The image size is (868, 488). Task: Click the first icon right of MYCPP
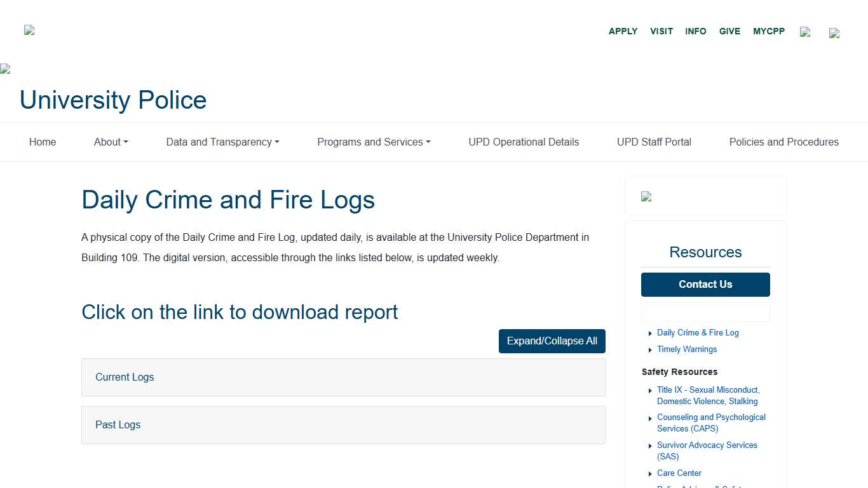tap(805, 32)
